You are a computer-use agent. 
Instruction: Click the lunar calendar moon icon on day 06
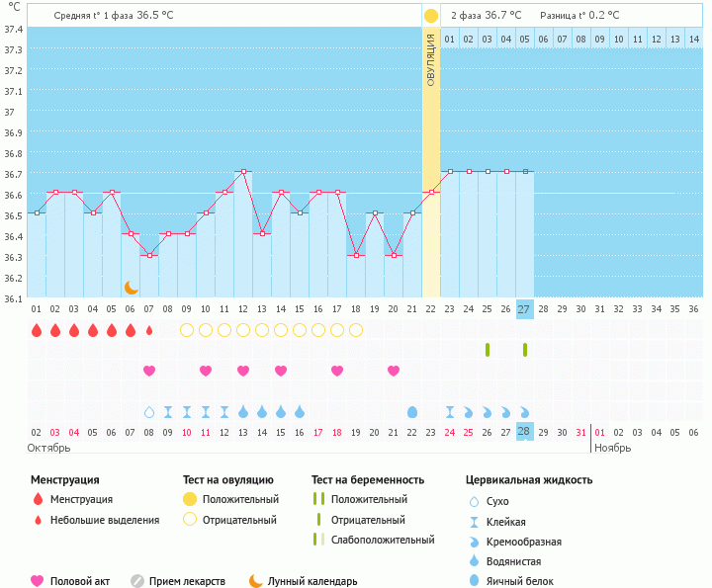point(132,287)
